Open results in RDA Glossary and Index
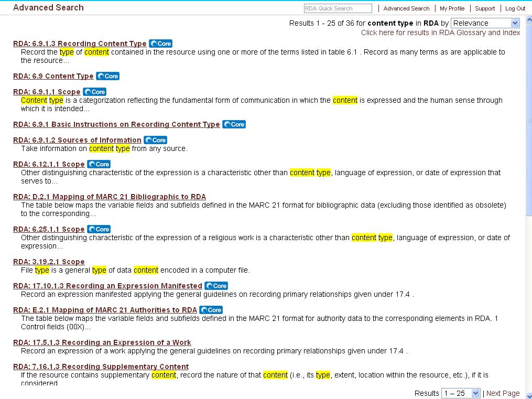This screenshot has height=399, width=532. 440,33
